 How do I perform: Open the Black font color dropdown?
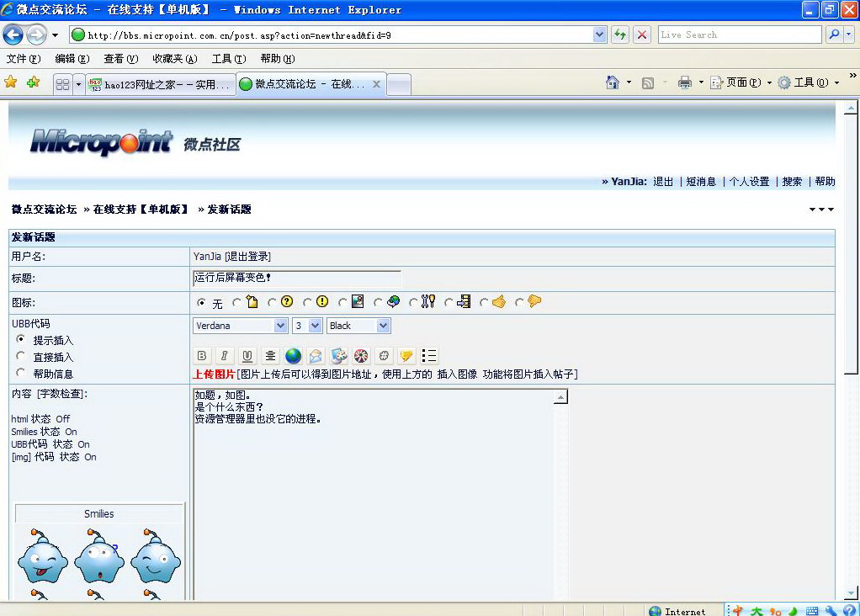click(383, 326)
